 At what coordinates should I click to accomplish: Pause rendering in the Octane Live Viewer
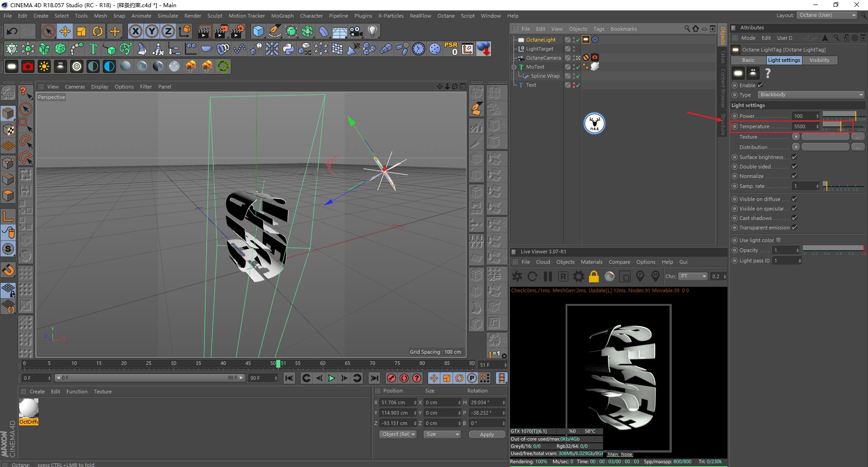547,276
